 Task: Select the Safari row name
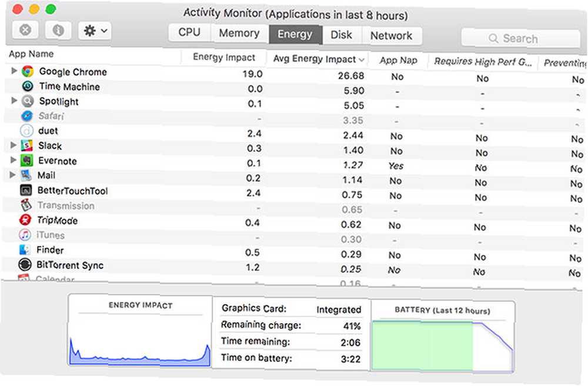click(51, 116)
